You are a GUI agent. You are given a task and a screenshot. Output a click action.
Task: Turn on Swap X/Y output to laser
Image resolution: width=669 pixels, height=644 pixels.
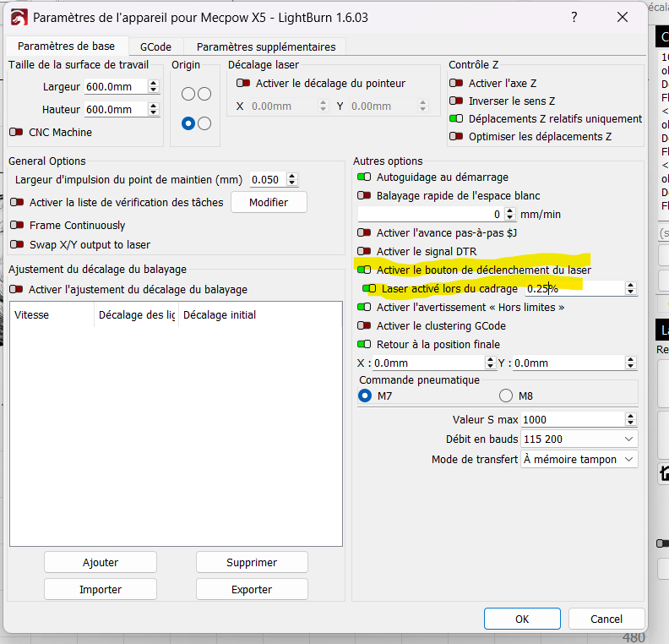pyautogui.click(x=17, y=244)
